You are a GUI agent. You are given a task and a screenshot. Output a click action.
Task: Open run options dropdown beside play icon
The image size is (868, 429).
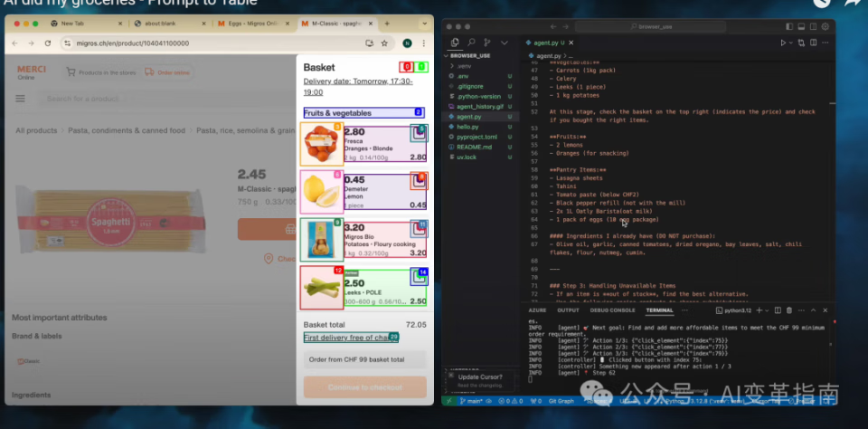[790, 43]
